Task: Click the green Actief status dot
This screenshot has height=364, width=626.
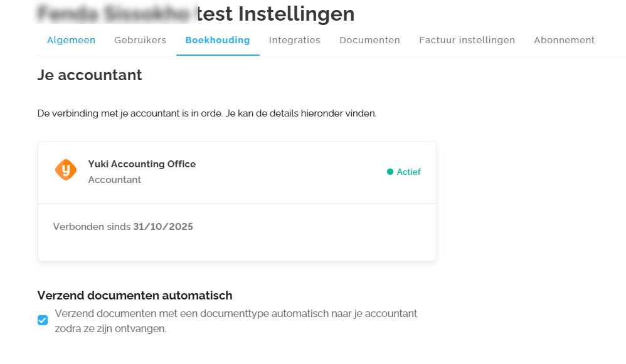Action: (390, 172)
